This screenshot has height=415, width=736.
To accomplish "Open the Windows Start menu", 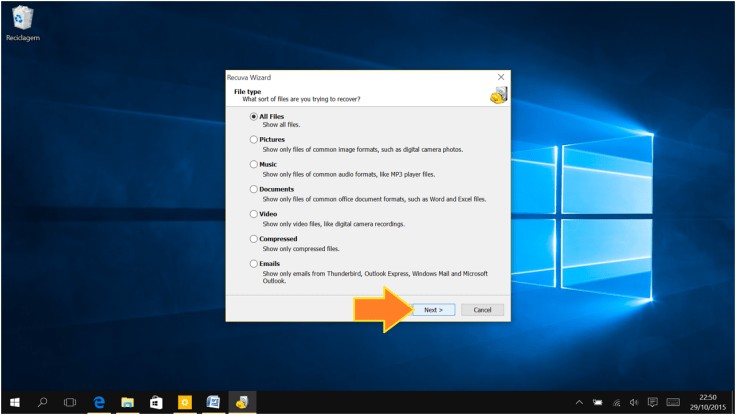I will tap(15, 402).
